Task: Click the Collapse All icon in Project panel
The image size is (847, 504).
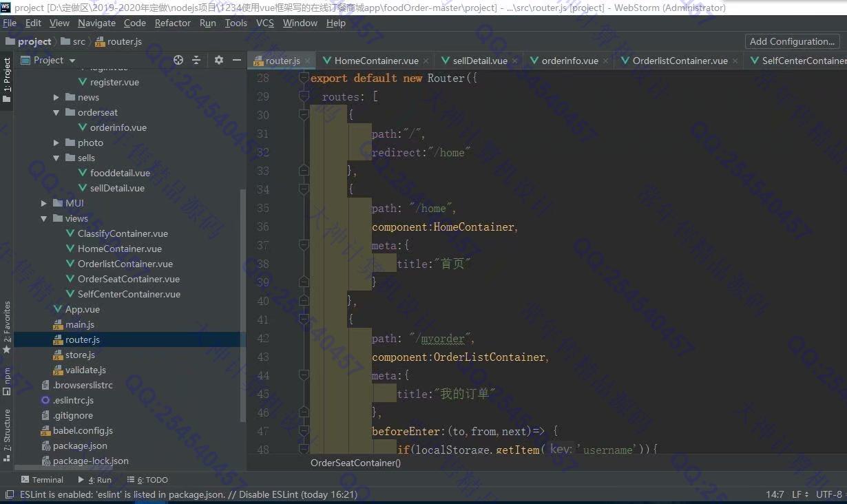Action: pyautogui.click(x=196, y=60)
